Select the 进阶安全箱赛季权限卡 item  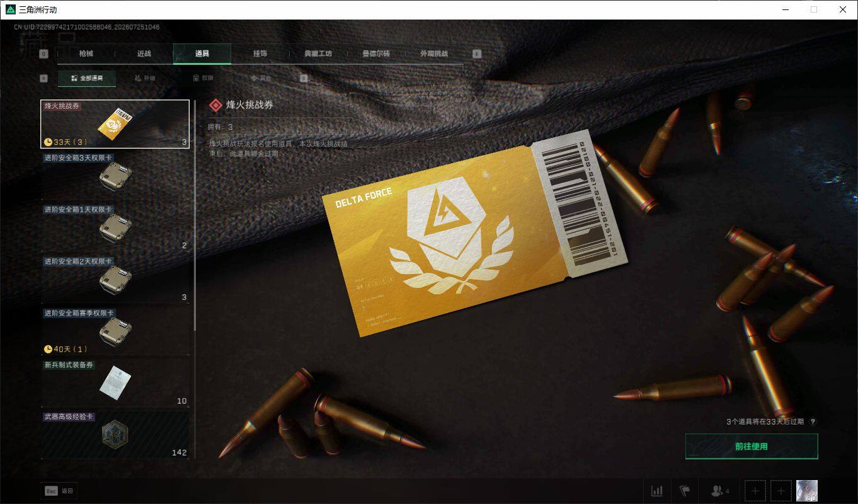[x=115, y=331]
